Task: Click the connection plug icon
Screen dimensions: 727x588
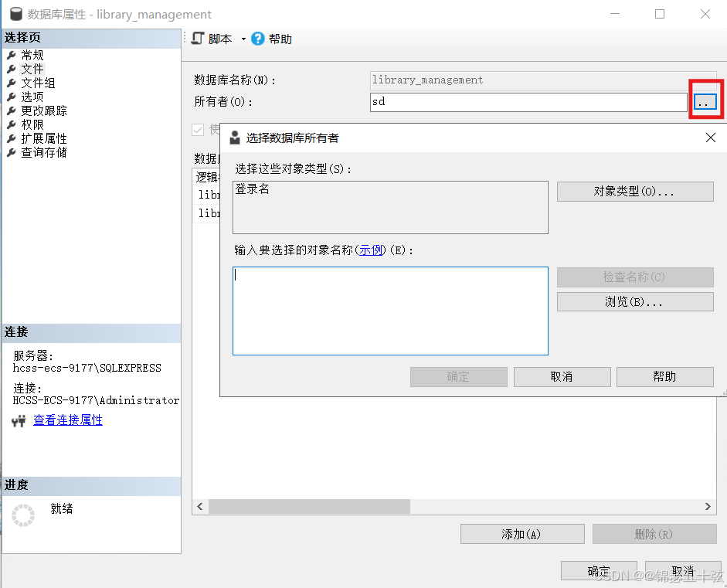Action: (x=19, y=420)
